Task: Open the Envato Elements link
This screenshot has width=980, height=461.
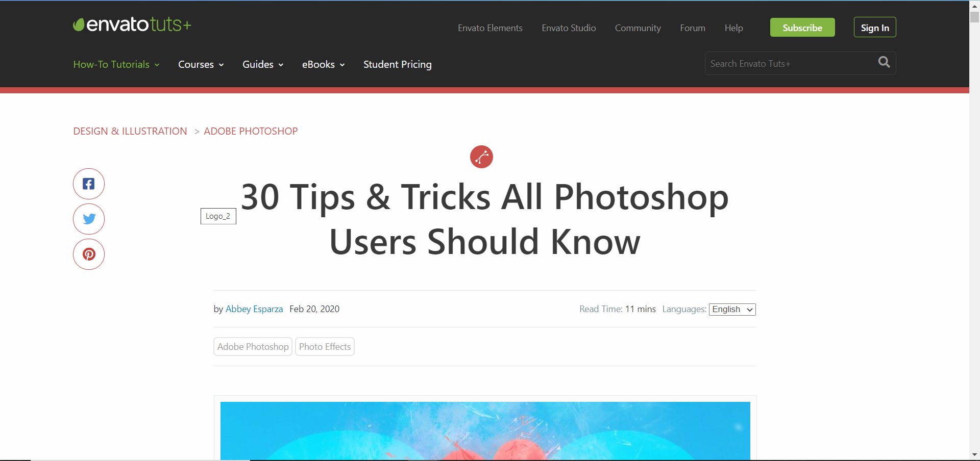Action: [x=490, y=28]
